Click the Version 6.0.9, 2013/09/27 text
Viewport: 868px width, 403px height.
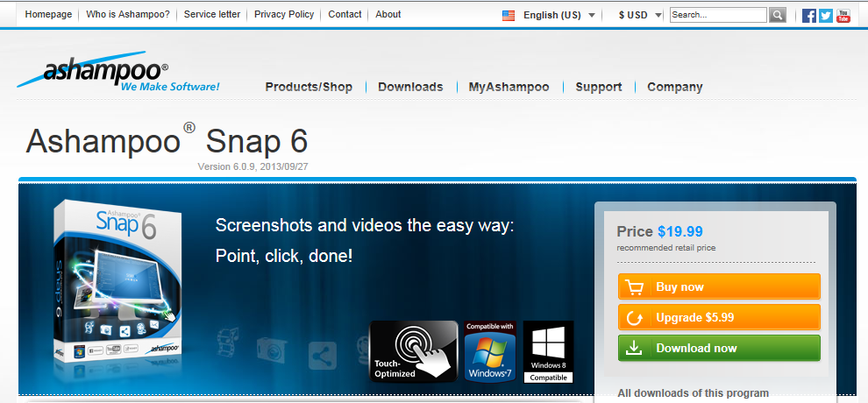point(253,166)
